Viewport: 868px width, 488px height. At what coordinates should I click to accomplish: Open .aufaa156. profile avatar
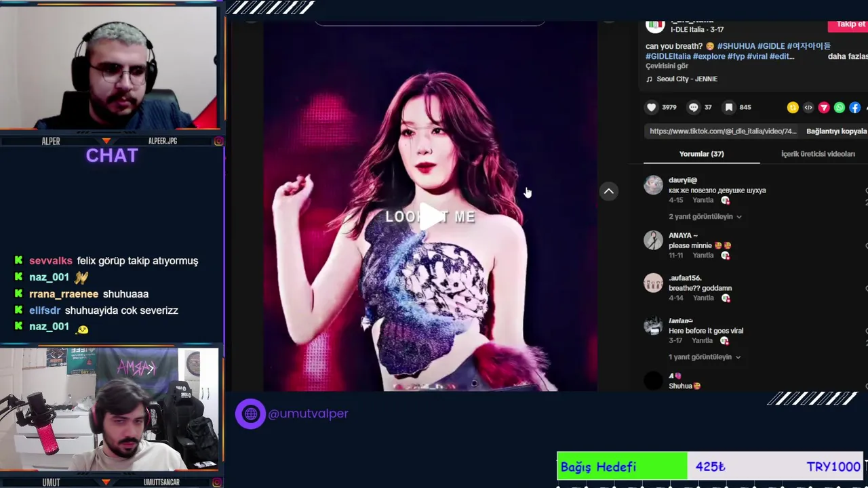click(653, 283)
